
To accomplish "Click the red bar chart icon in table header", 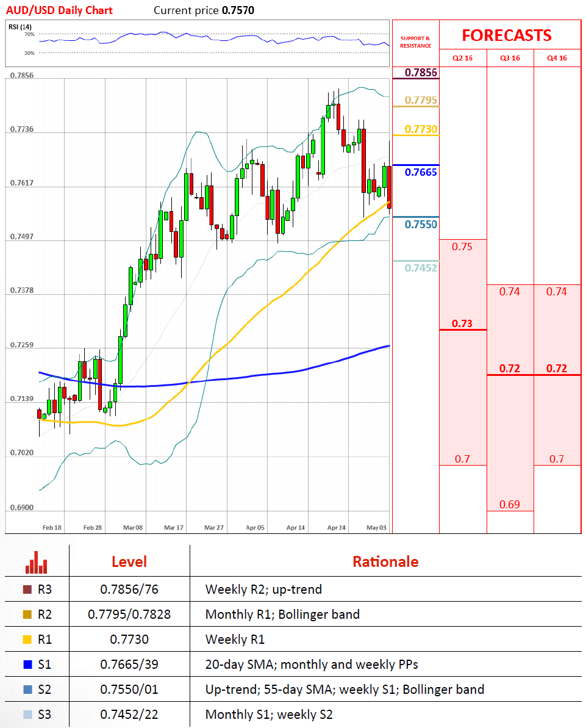I will 36,562.
